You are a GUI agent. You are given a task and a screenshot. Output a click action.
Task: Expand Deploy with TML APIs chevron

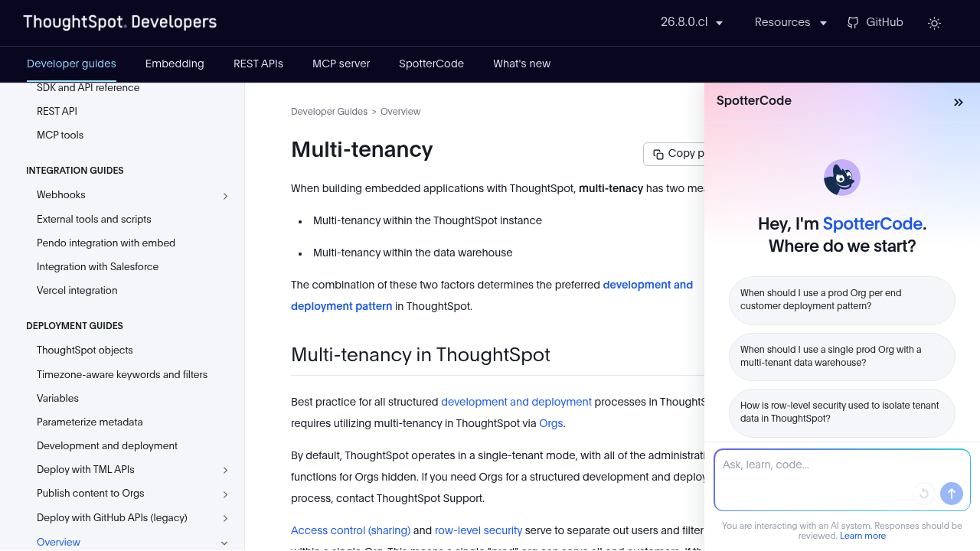pyautogui.click(x=225, y=470)
